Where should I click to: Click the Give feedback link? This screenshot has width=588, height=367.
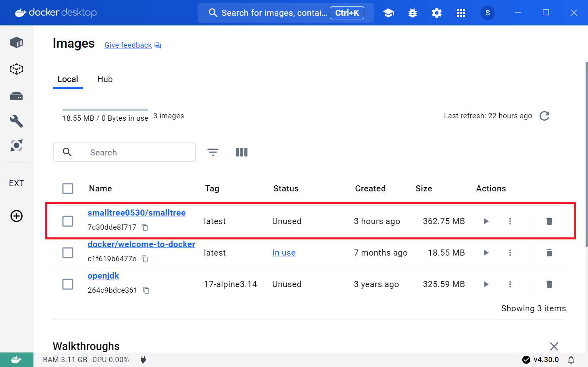128,45
